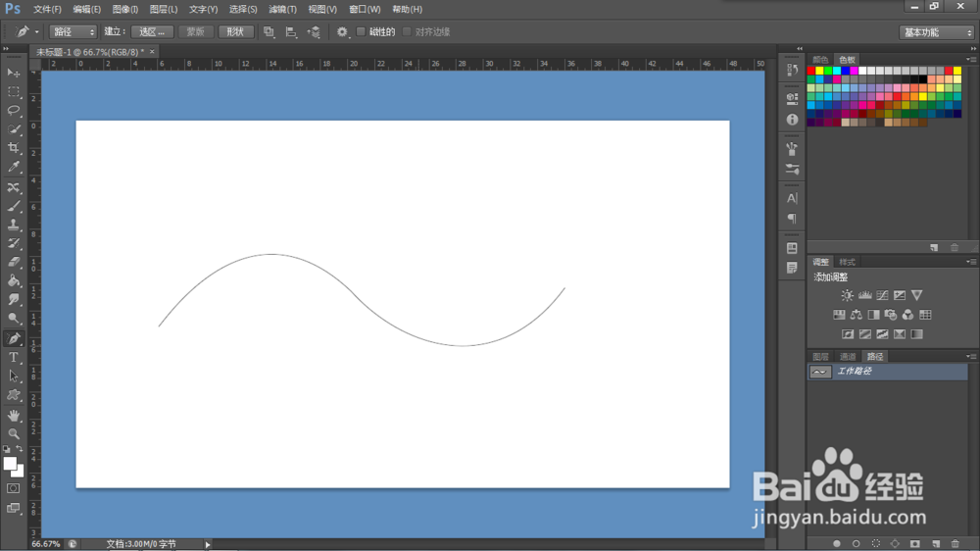Close the 未标题-1 document tab

[x=152, y=52]
